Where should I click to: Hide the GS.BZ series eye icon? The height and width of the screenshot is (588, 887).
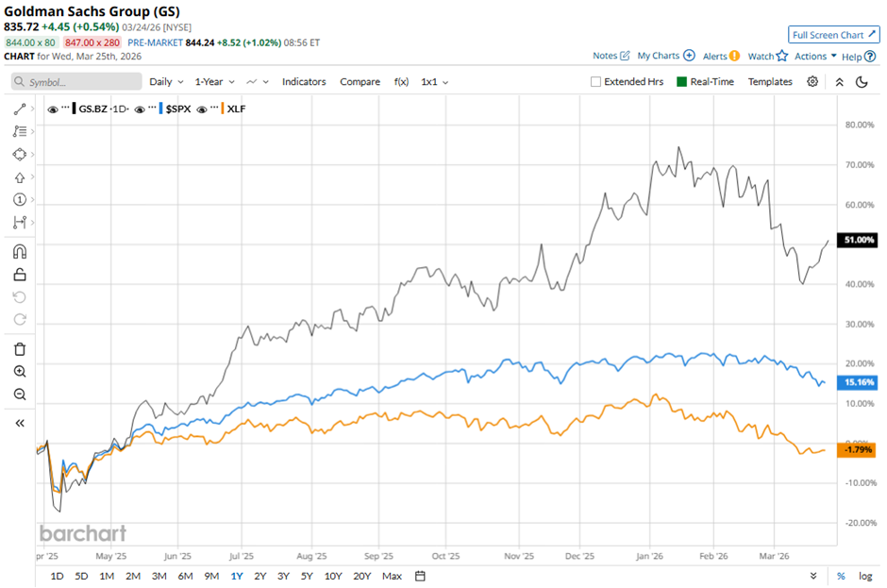(53, 109)
